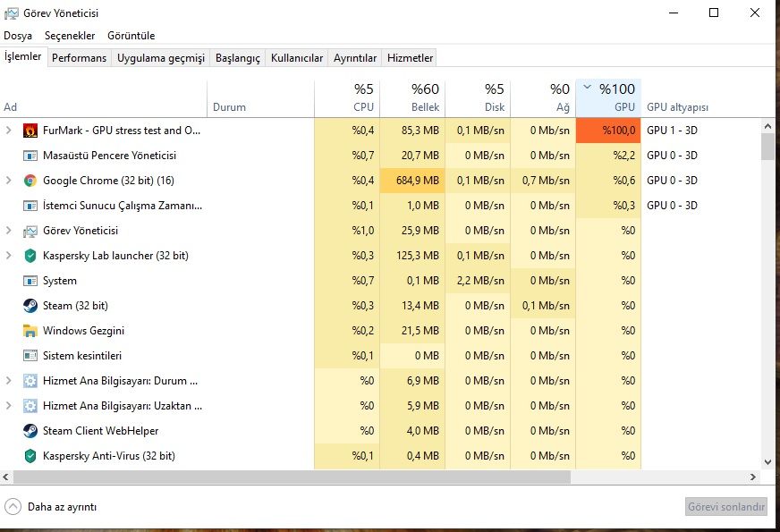The image size is (780, 532).
Task: Click the horizontal scrollbar right arrow
Action: coord(753,477)
